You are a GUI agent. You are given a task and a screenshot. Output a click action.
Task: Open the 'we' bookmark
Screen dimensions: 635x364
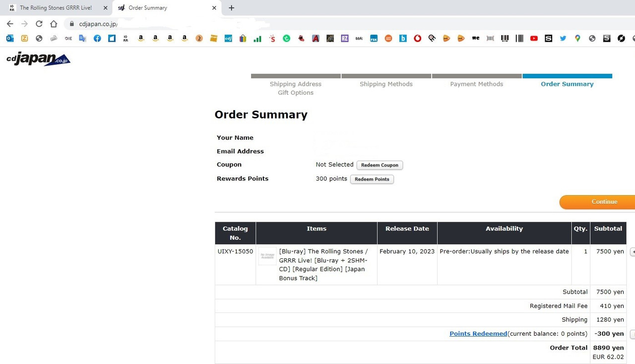point(476,38)
